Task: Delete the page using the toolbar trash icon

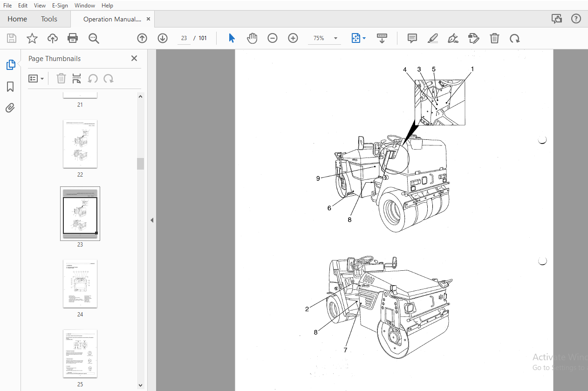Action: pos(494,38)
